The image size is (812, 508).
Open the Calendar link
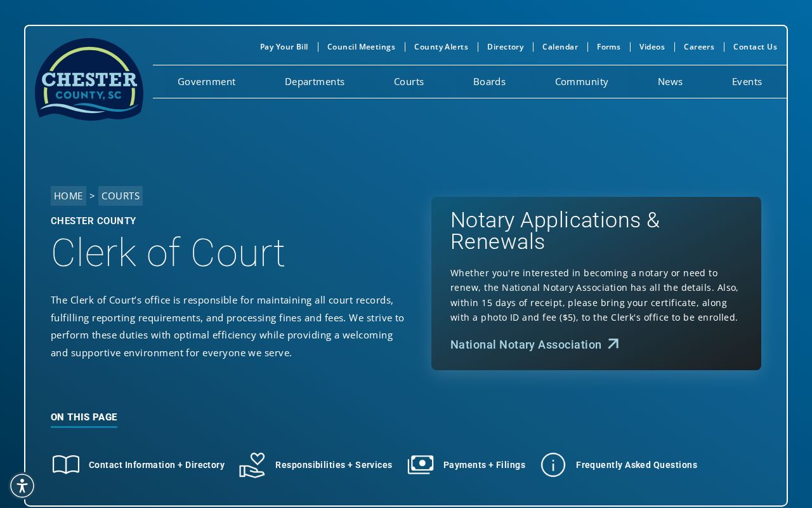560,47
